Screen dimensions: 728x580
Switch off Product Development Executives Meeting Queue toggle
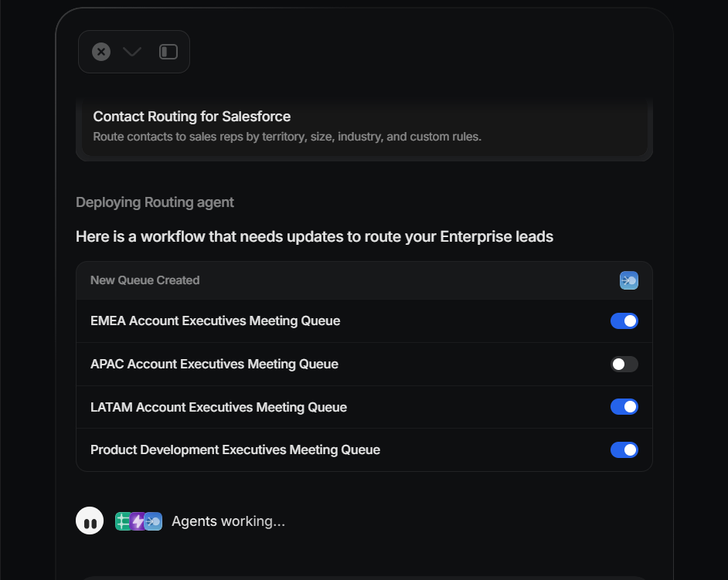[624, 450]
